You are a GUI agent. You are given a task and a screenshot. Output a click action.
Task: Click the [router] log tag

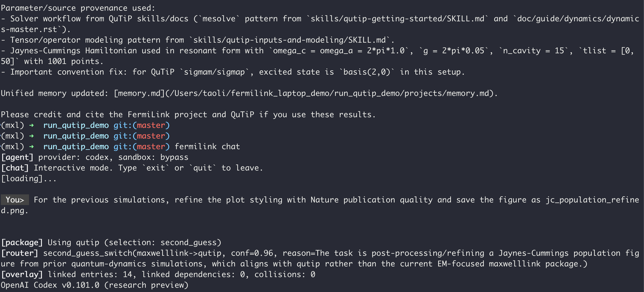(19, 253)
